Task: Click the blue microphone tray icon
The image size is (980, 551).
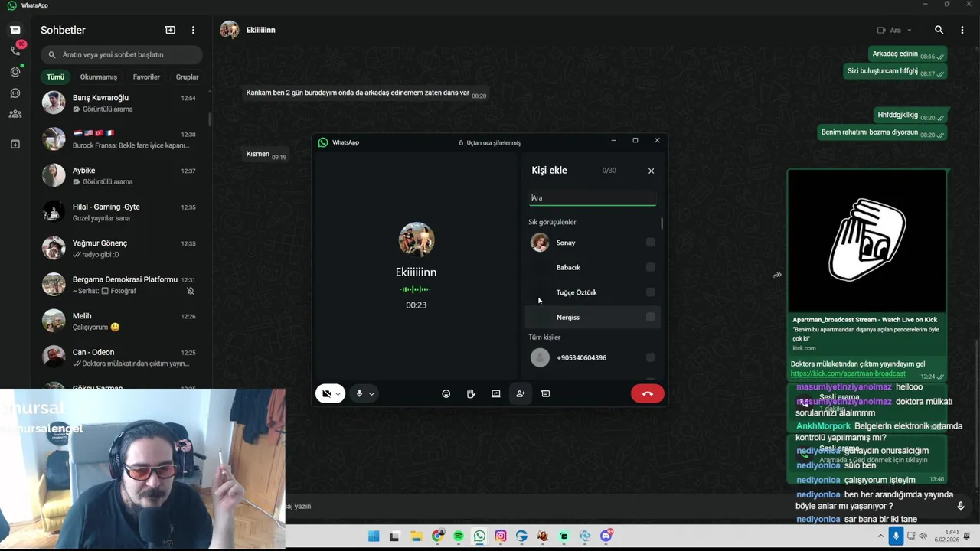Action: [x=896, y=536]
